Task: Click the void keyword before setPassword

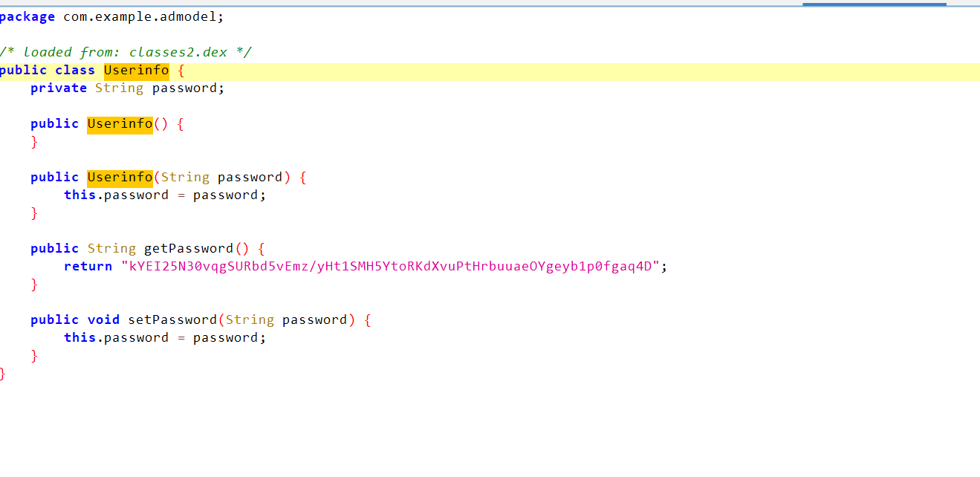Action: point(103,319)
